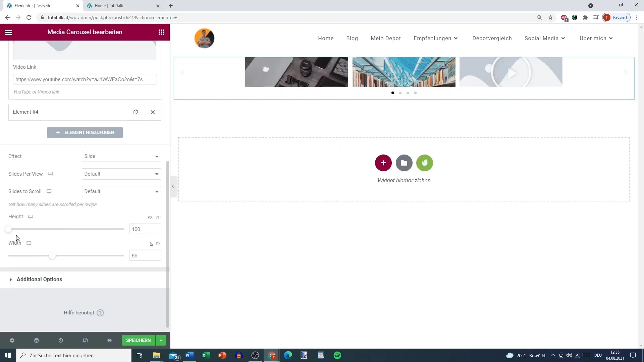644x362 pixels.
Task: Expand the Additional Options section
Action: point(39,279)
